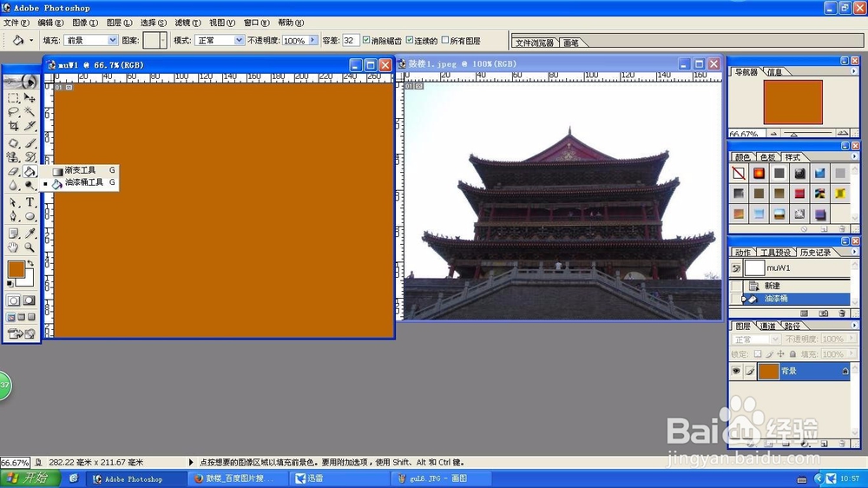
Task: Select the Move tool
Action: [30, 98]
